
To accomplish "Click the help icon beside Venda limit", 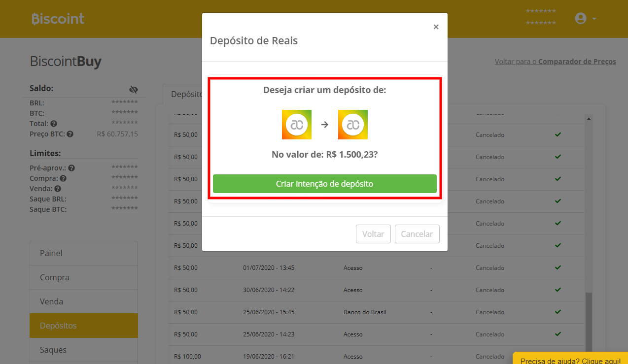I will point(58,189).
